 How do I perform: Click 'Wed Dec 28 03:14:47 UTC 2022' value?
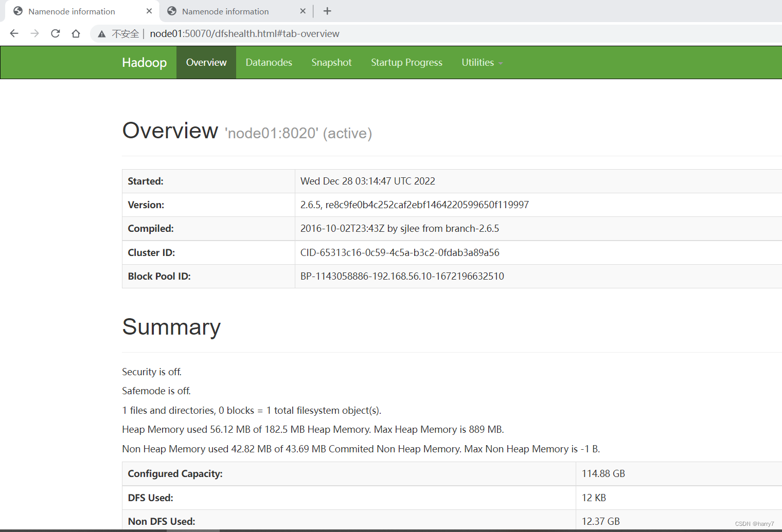368,181
